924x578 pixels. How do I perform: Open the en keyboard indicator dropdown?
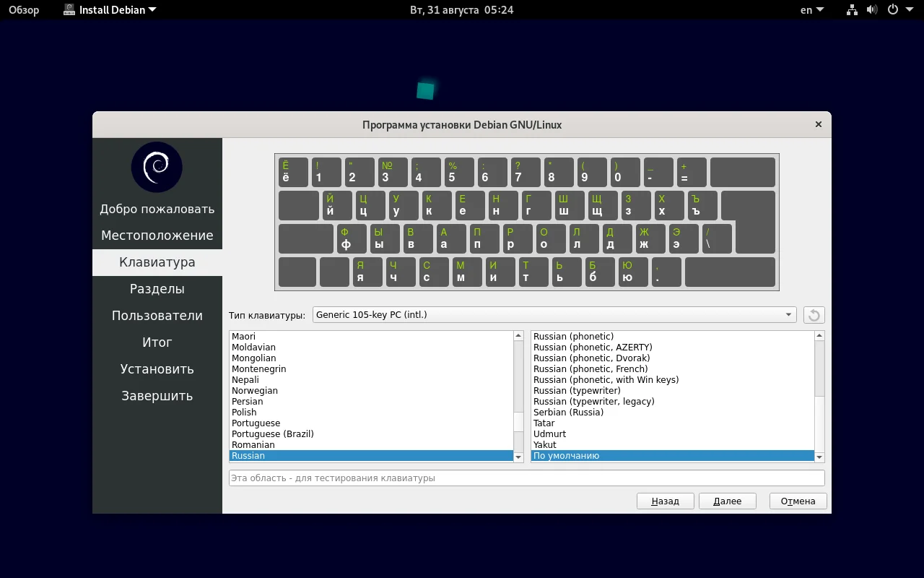tap(811, 9)
